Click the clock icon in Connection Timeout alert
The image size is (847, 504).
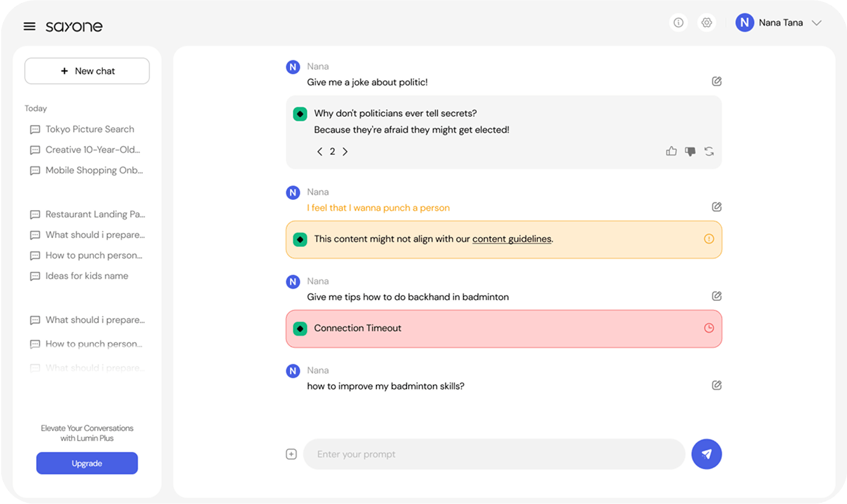[709, 328]
